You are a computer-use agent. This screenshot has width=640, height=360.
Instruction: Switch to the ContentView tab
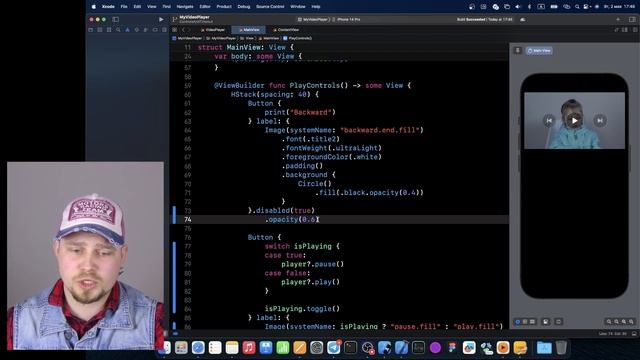[x=286, y=30]
